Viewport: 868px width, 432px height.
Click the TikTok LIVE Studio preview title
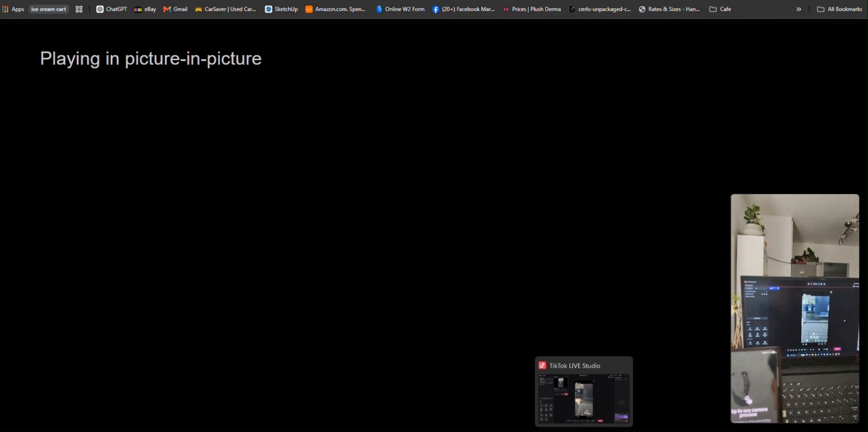(574, 366)
